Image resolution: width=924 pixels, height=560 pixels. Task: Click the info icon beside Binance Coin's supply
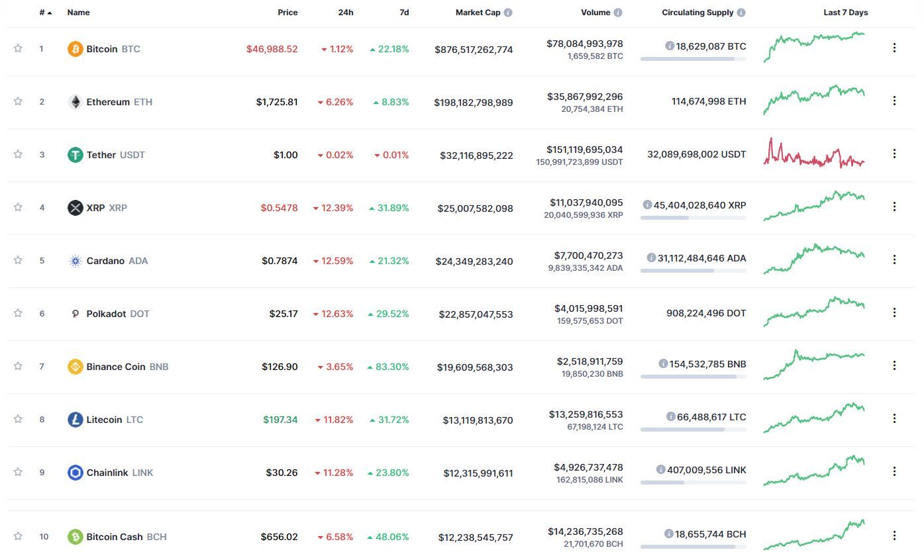pyautogui.click(x=663, y=364)
